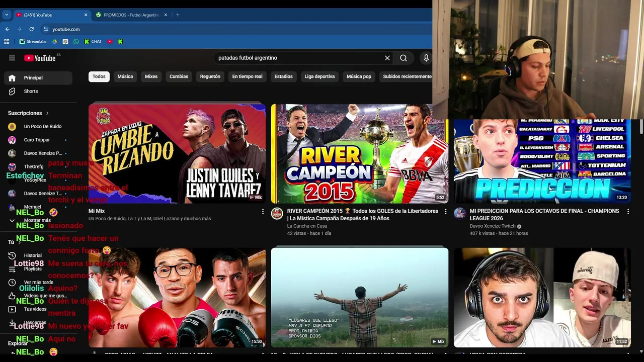
Task: Expand the Tú section chevron
Action: 19,242
